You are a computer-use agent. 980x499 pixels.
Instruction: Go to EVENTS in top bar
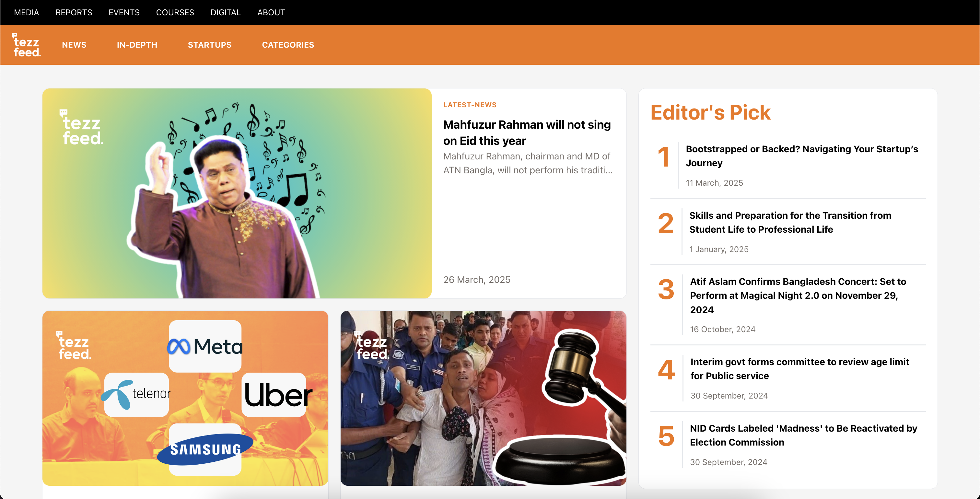124,13
